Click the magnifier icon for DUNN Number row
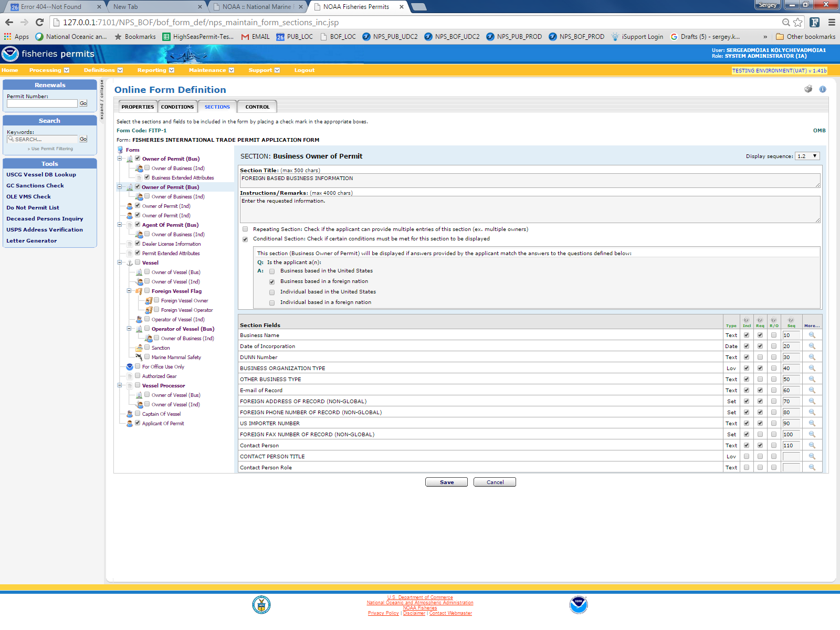The width and height of the screenshot is (840, 630). click(x=812, y=357)
